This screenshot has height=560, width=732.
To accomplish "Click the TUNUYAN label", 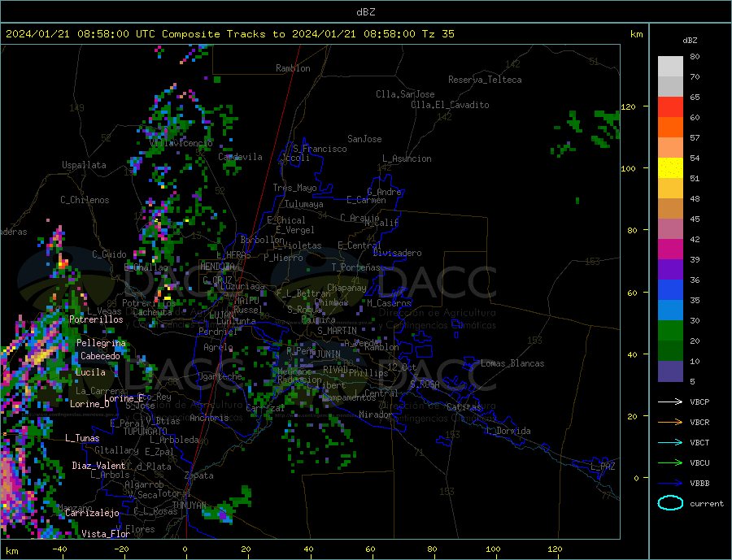I will (x=189, y=506).
